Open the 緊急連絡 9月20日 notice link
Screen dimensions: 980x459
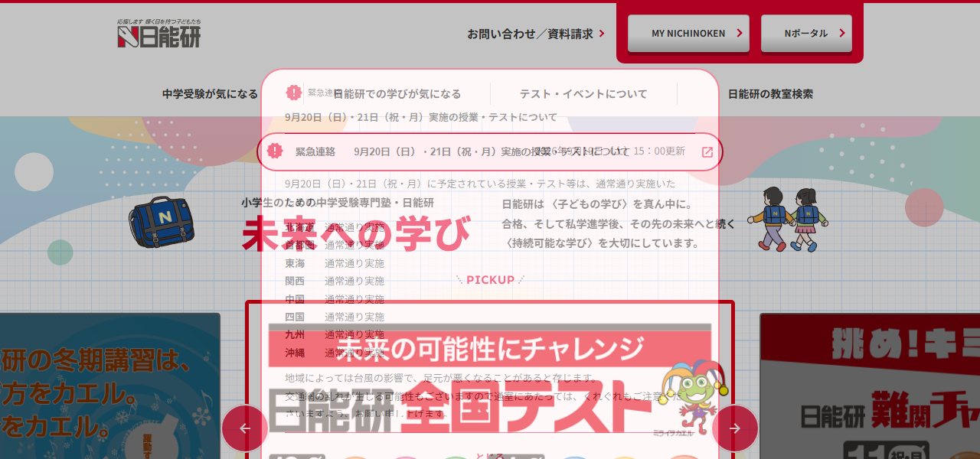pyautogui.click(x=490, y=151)
